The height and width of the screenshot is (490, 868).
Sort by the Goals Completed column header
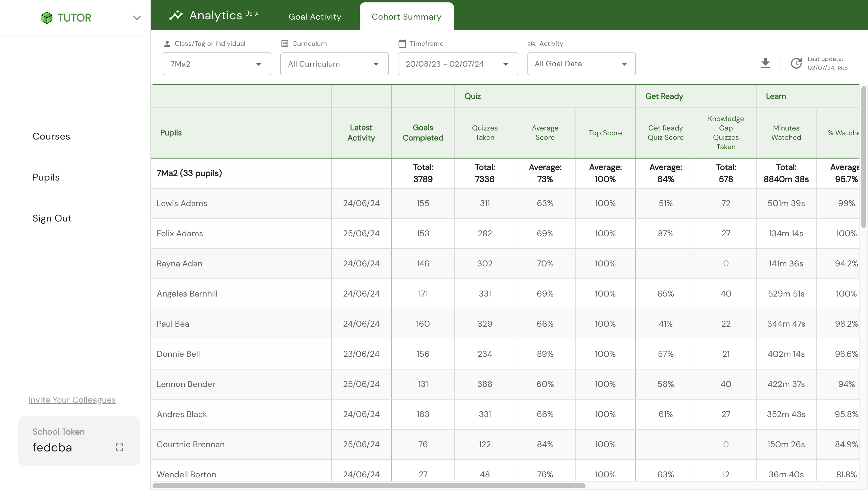423,133
